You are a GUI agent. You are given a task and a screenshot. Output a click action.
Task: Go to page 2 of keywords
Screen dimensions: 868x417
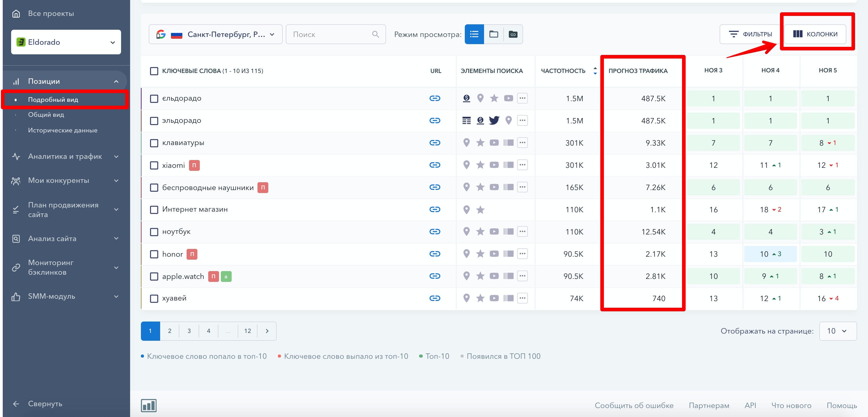coord(169,331)
